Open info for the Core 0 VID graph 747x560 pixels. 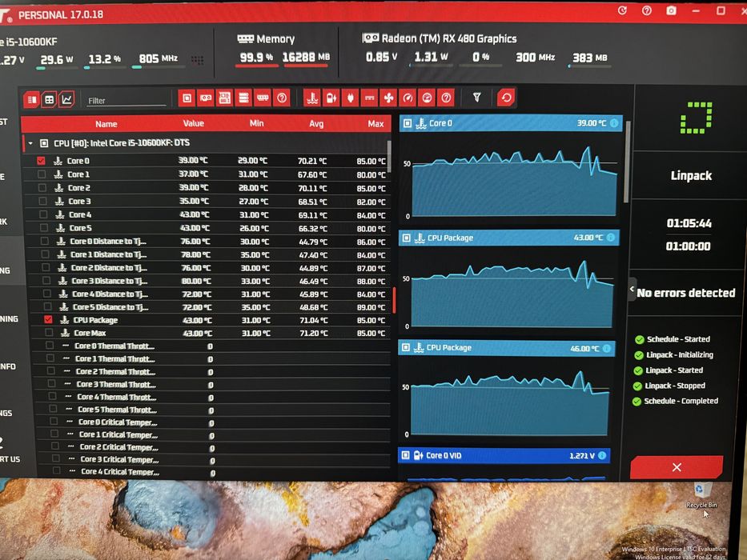pos(602,456)
